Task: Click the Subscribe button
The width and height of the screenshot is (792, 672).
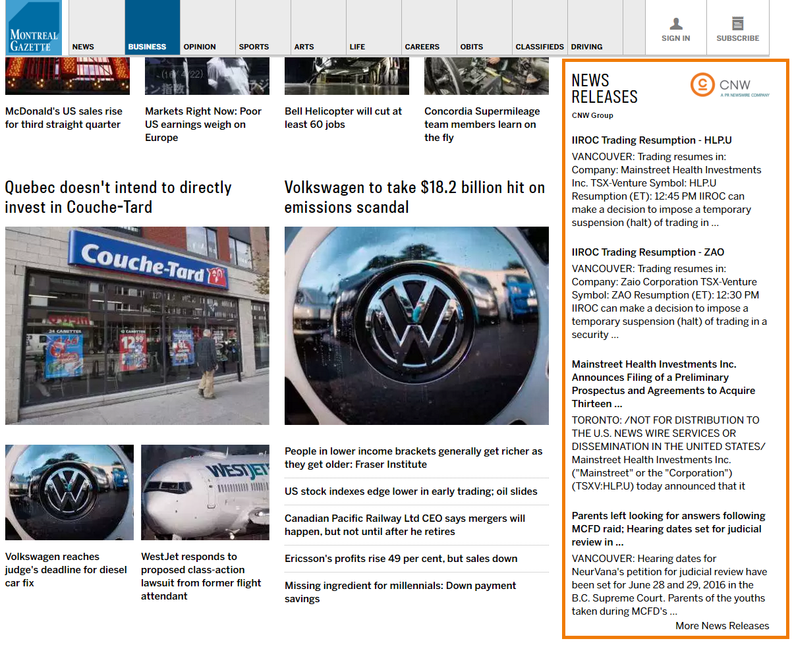Action: tap(738, 28)
